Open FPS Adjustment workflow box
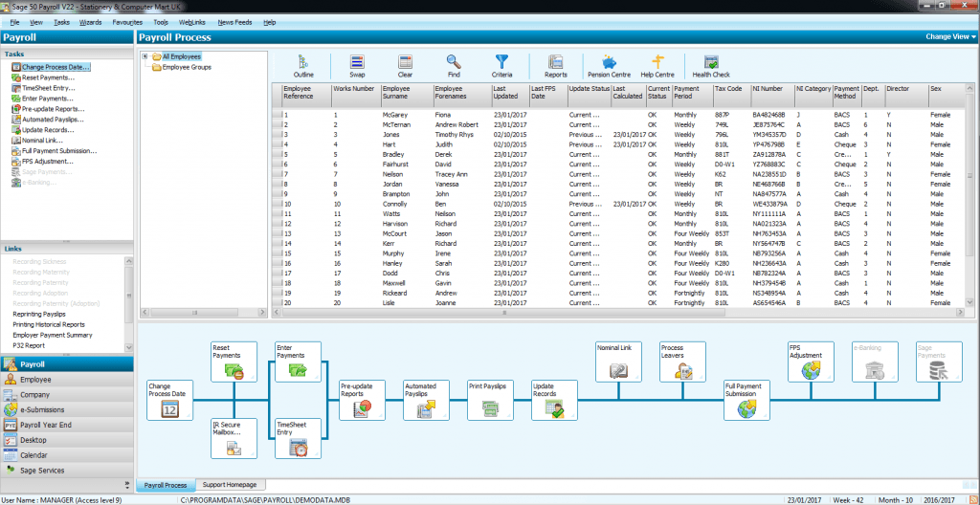980x505 pixels. (x=811, y=362)
